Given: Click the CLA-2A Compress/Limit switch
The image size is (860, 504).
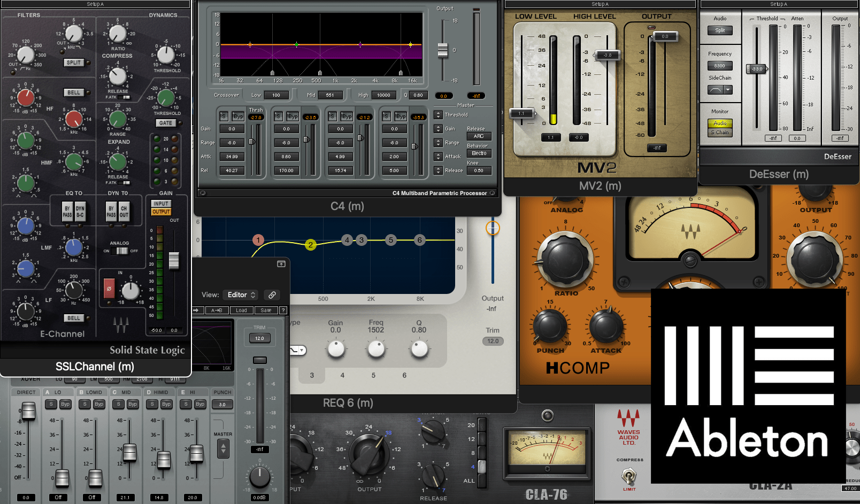Looking at the screenshot, I should point(629,475).
